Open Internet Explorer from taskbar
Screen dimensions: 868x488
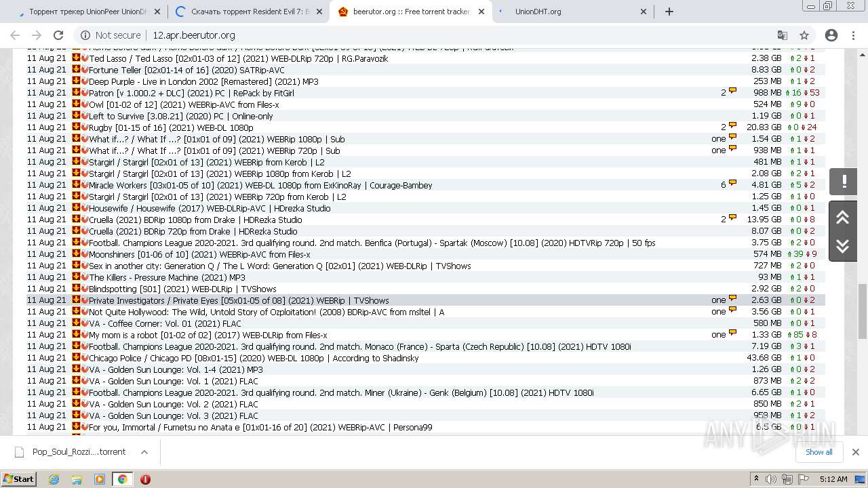(x=54, y=479)
